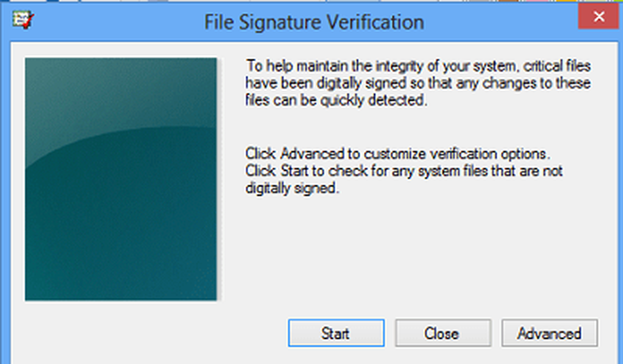Click the lighter upper area of teal panel
The width and height of the screenshot is (623, 364).
click(121, 93)
